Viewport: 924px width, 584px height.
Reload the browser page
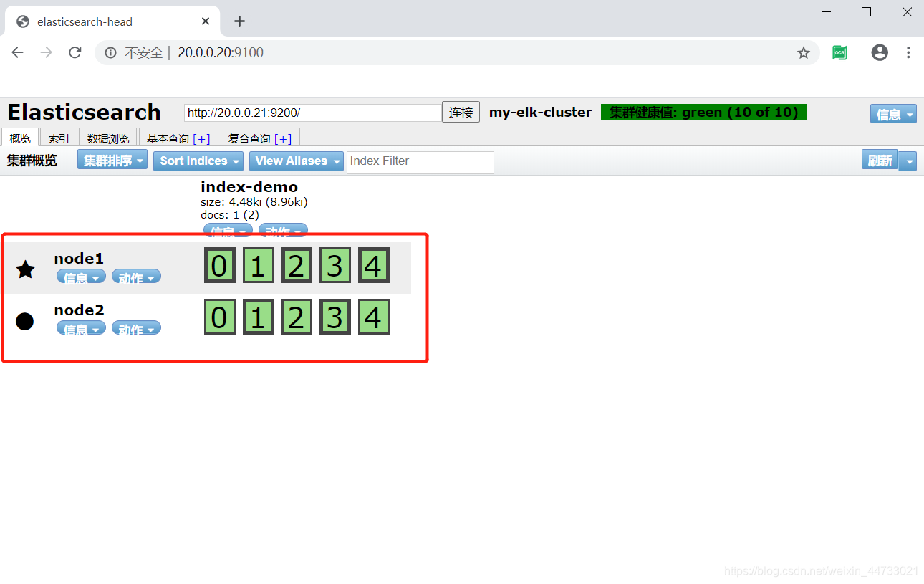pos(74,52)
